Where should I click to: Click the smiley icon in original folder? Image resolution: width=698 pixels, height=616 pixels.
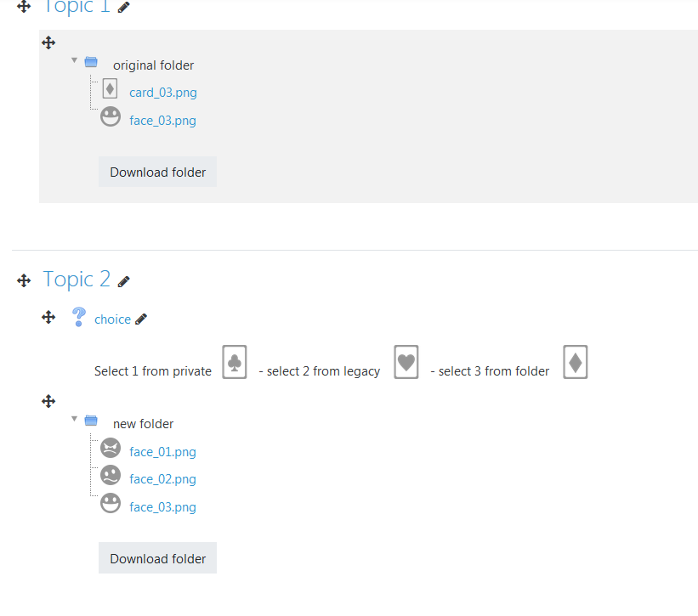(111, 116)
